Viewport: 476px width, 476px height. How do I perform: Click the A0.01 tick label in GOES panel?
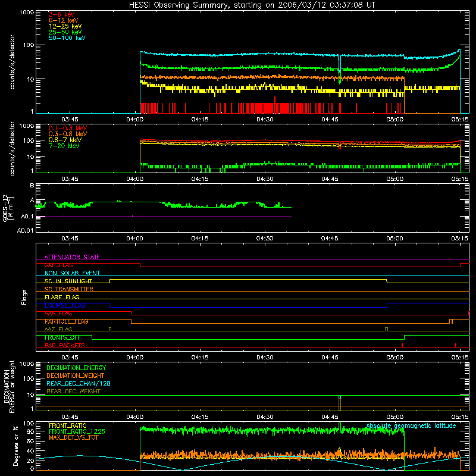point(25,230)
